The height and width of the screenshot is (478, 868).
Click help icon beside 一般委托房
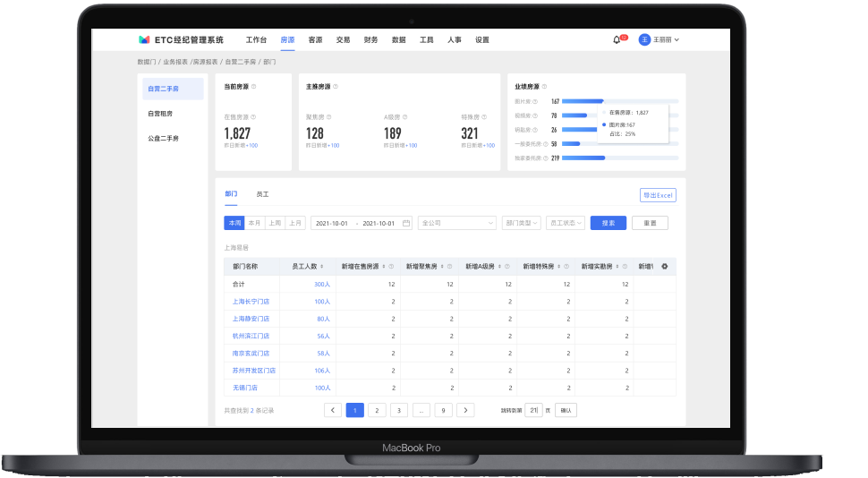545,144
